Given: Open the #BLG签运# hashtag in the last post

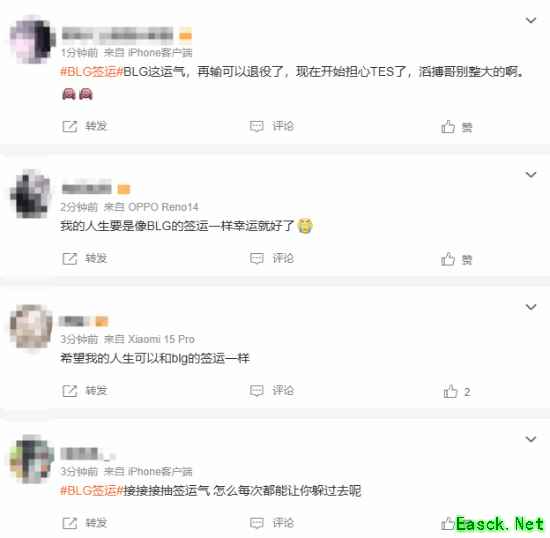Looking at the screenshot, I should (92, 490).
